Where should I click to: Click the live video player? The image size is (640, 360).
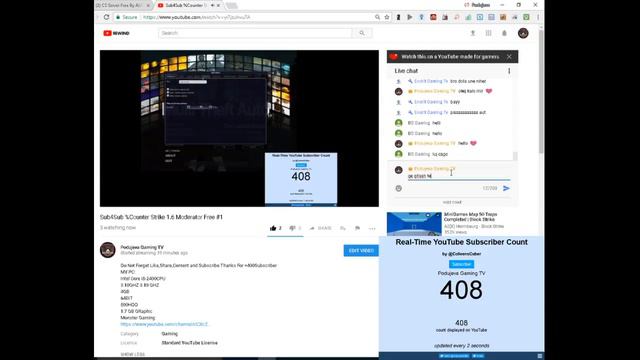[239, 128]
